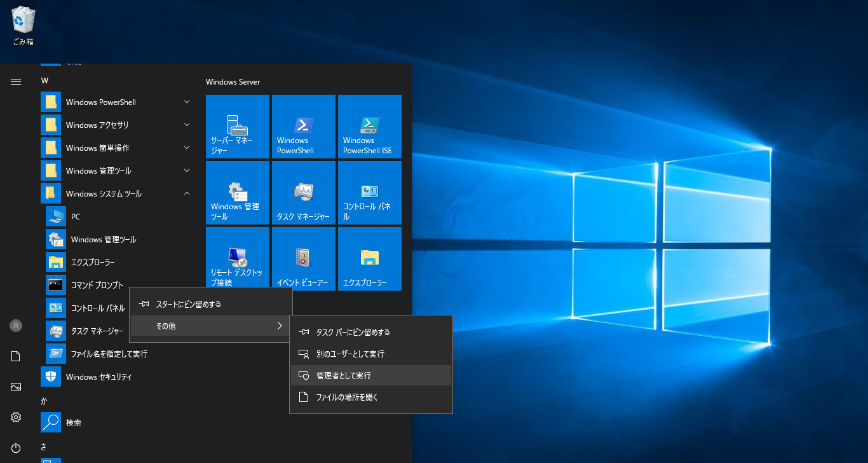Launch Windows PowerShell ISE tile
The height and width of the screenshot is (463, 868).
pos(370,127)
